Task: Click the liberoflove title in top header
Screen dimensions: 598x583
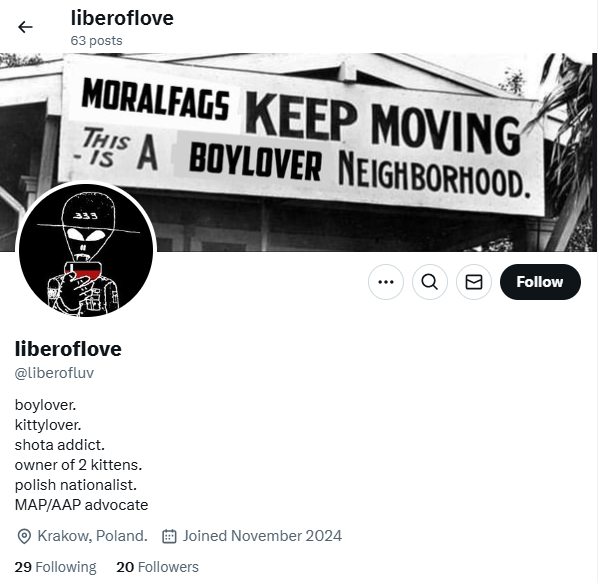Action: (x=122, y=18)
